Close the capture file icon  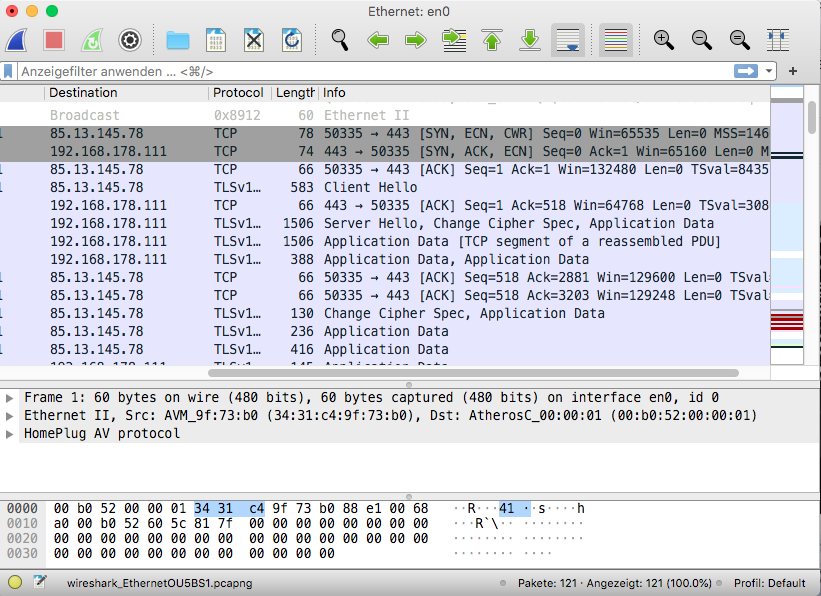[x=254, y=40]
